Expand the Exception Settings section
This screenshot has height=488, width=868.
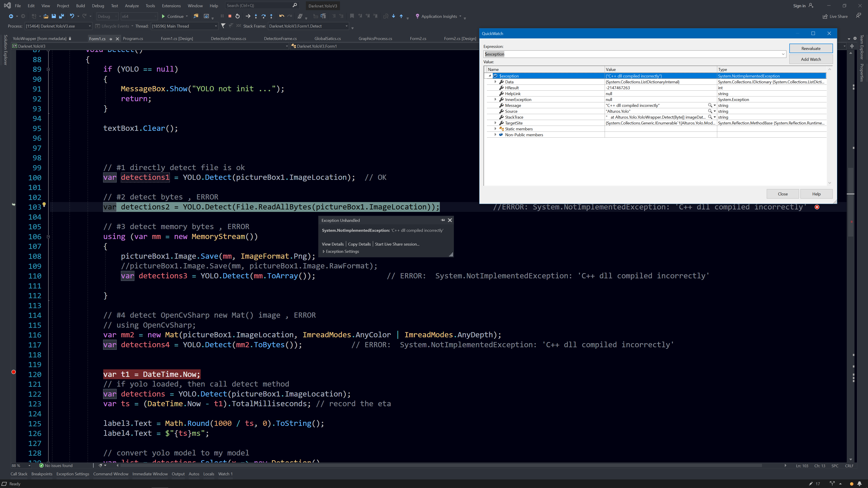tap(324, 252)
